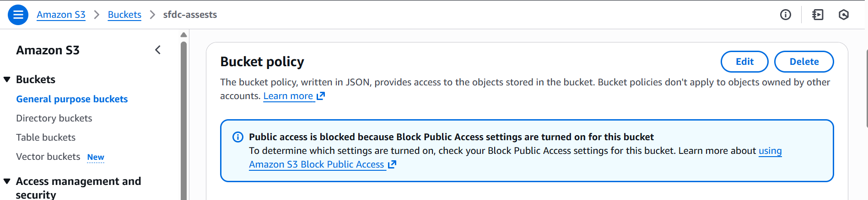Open the CloudShell panel icon in header

[x=818, y=15]
